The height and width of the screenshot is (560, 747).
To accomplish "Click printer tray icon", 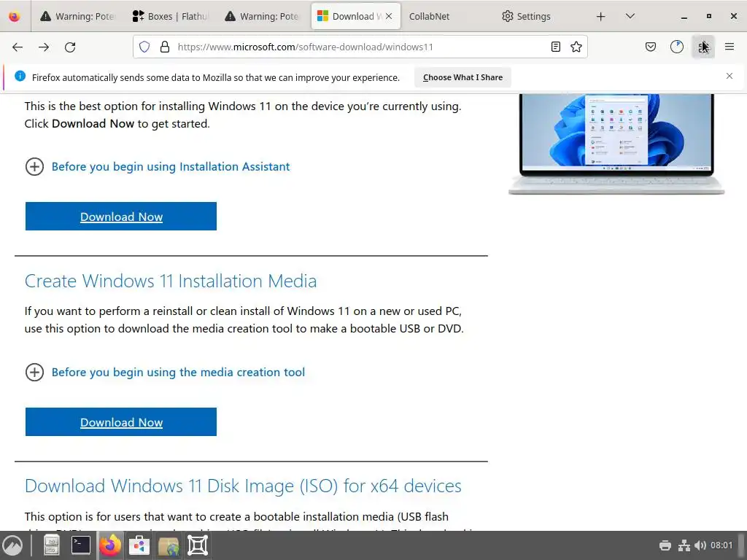I will (x=665, y=545).
